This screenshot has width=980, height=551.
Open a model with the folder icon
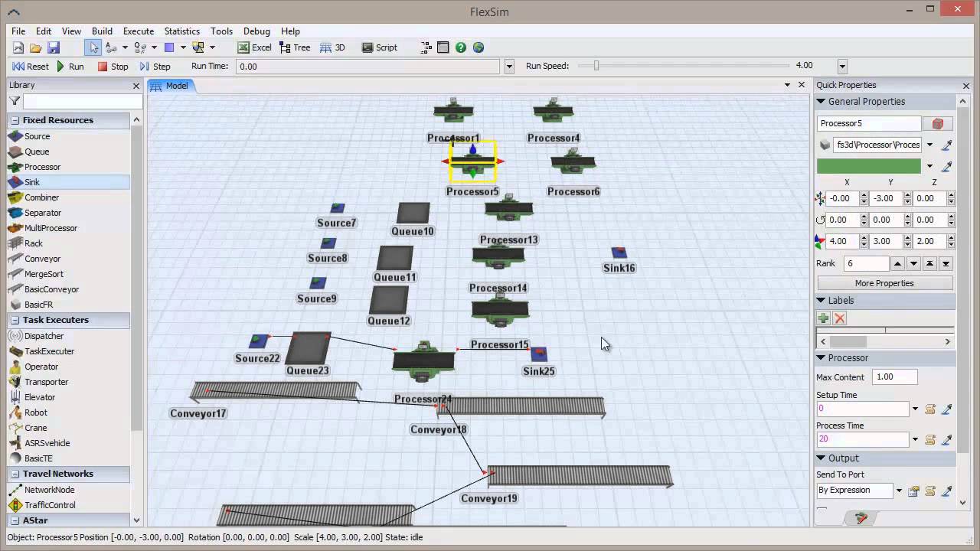35,47
